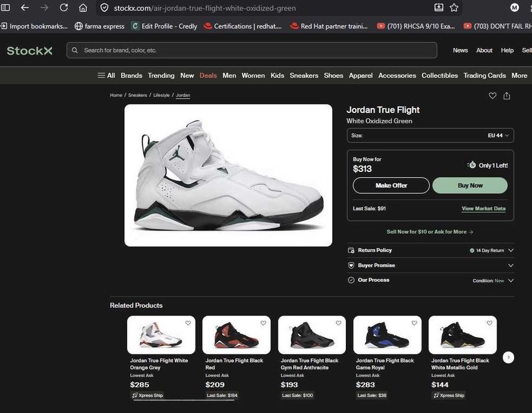Image resolution: width=532 pixels, height=413 pixels.
Task: Click the Return Policy calendar icon
Action: pos(351,251)
